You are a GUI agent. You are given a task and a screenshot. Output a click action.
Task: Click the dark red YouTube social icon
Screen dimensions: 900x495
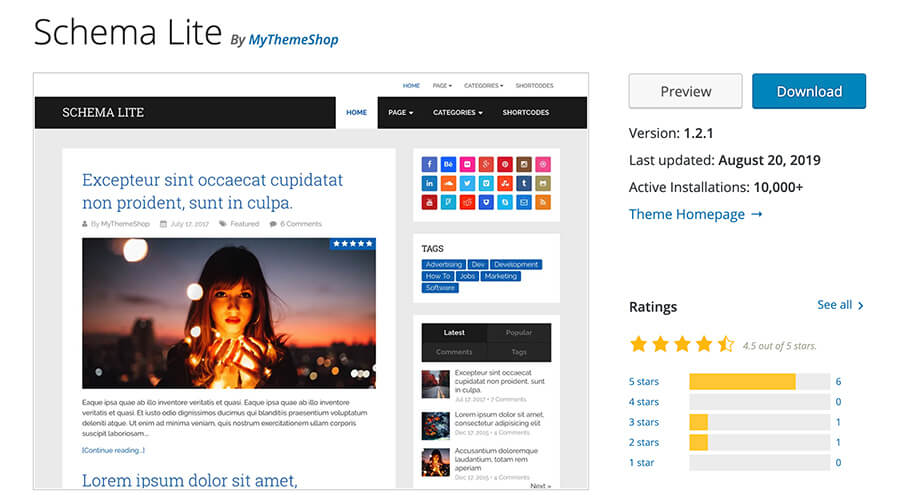tap(429, 202)
